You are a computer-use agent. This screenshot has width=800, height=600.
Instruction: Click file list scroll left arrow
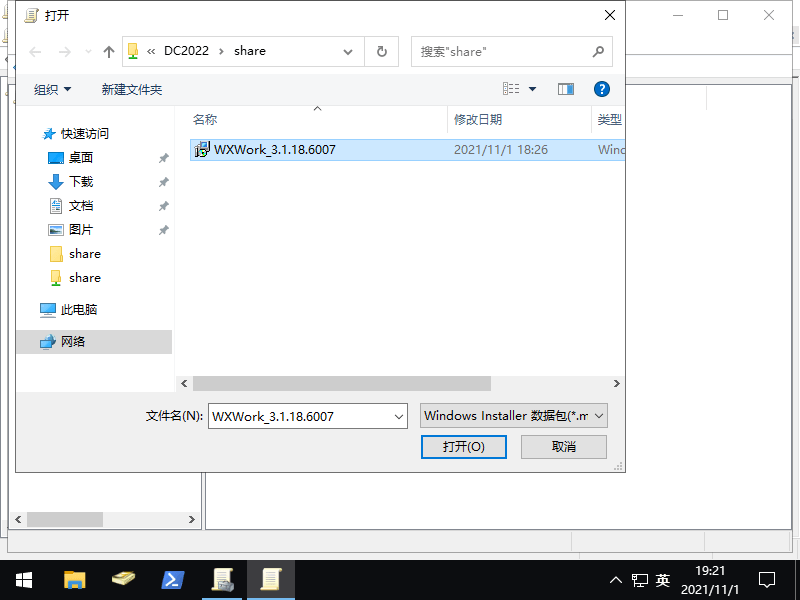click(x=184, y=383)
